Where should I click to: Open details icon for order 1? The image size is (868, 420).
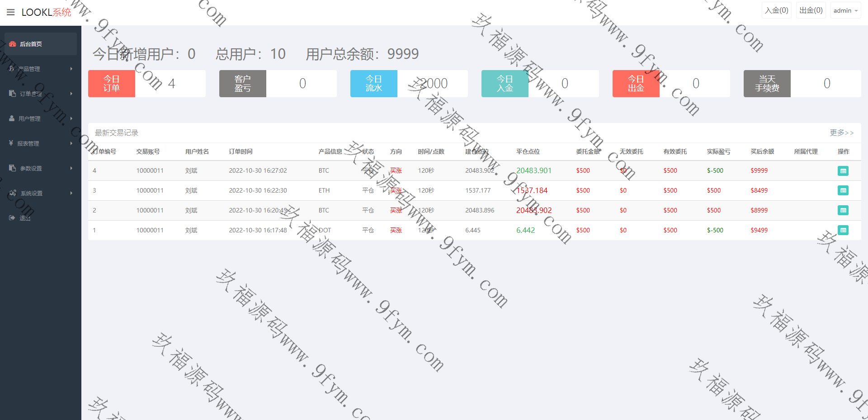pos(843,231)
